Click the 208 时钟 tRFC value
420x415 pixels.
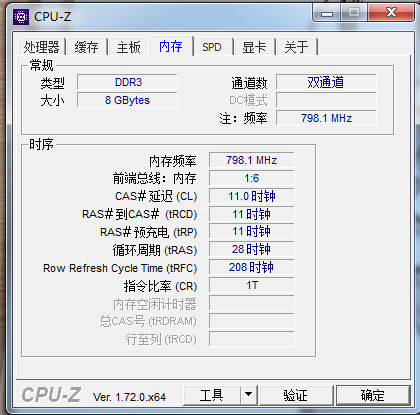(x=252, y=267)
